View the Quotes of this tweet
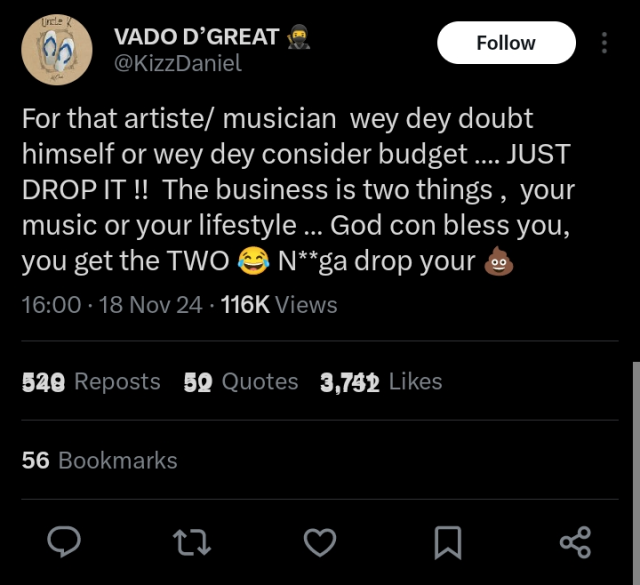The image size is (640, 585). click(241, 381)
